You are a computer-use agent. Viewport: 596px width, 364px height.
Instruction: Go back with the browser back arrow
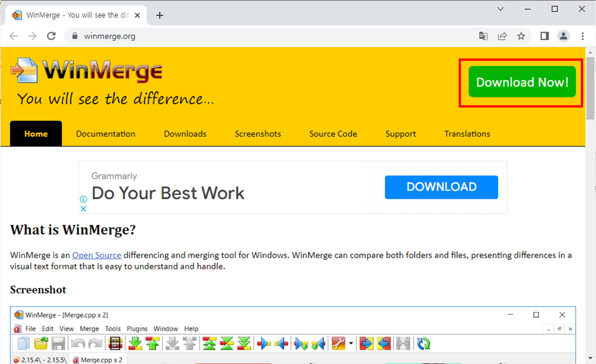pyautogui.click(x=14, y=36)
